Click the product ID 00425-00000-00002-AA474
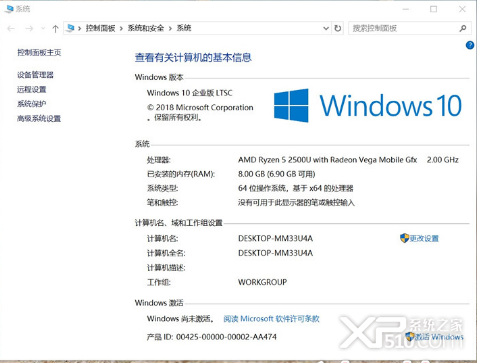Screen dimensions: 477x363 click(x=226, y=337)
